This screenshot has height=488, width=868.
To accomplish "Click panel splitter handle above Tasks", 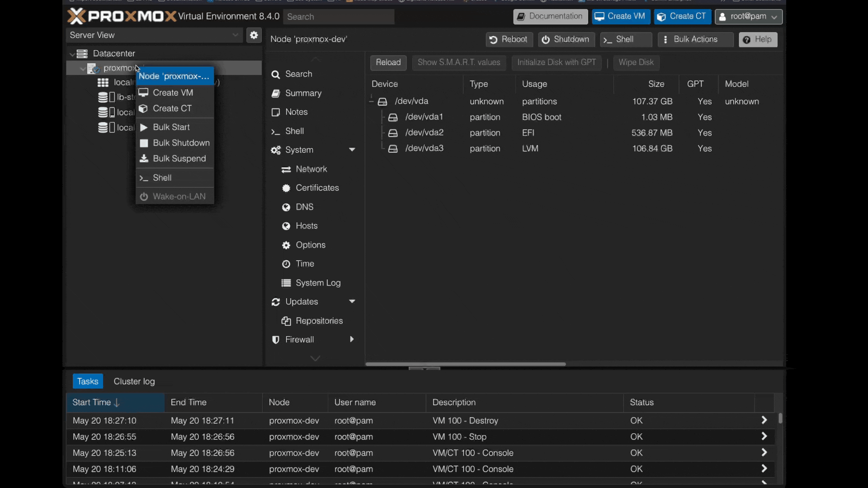I will [x=424, y=369].
